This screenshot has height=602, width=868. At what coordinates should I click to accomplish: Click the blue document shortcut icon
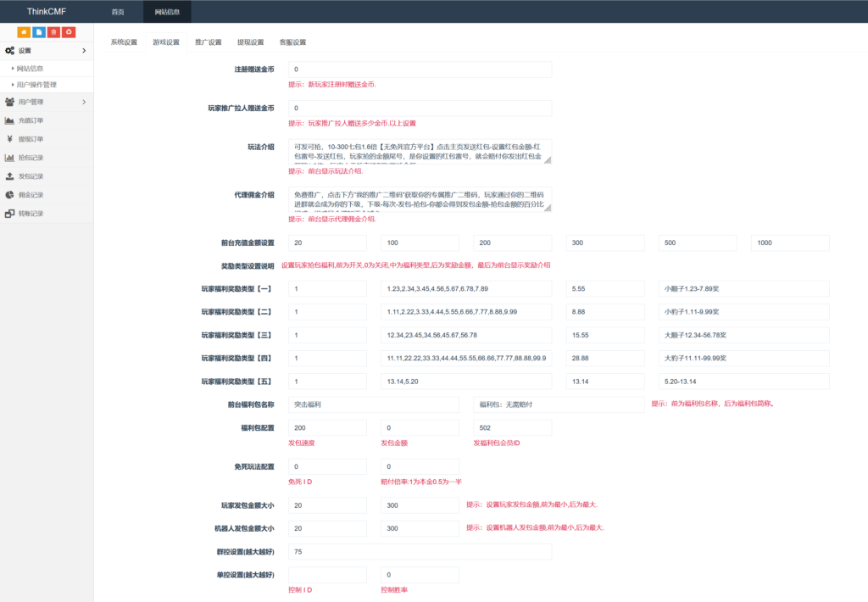tap(39, 32)
